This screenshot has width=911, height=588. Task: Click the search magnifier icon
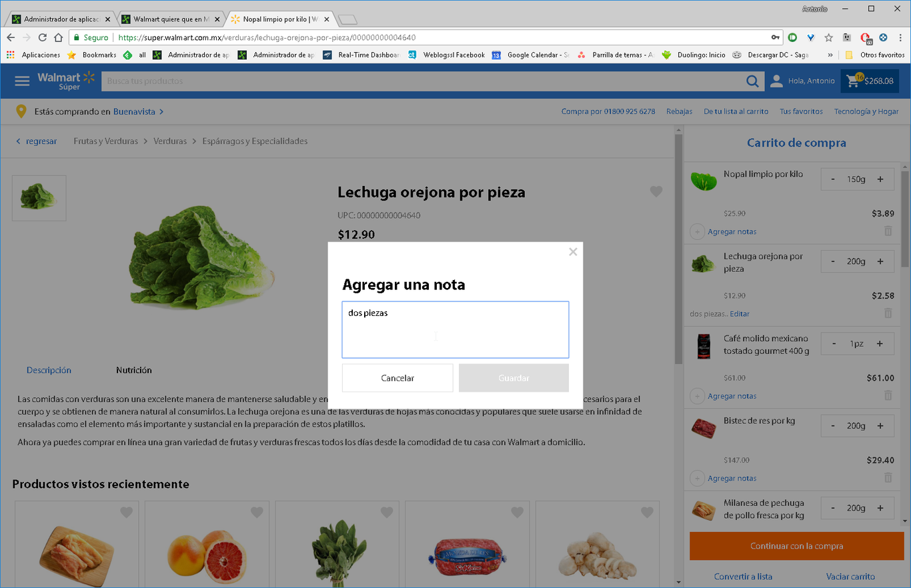[752, 81]
